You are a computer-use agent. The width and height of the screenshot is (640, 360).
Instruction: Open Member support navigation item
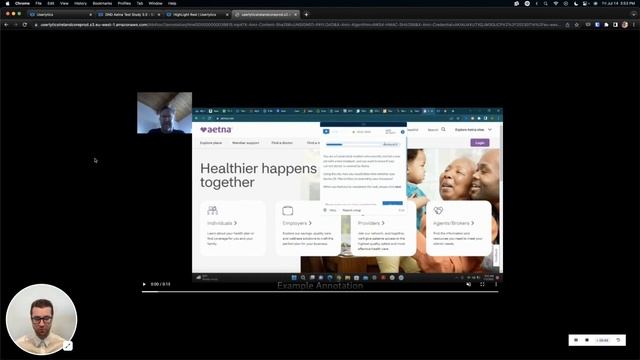[246, 143]
